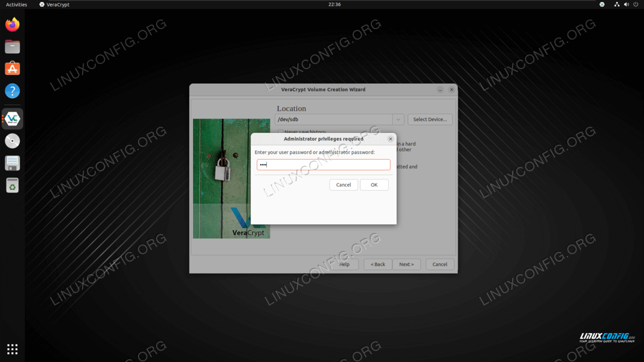
Task: Minimize the Volume Creation Wizard window
Action: [440, 90]
